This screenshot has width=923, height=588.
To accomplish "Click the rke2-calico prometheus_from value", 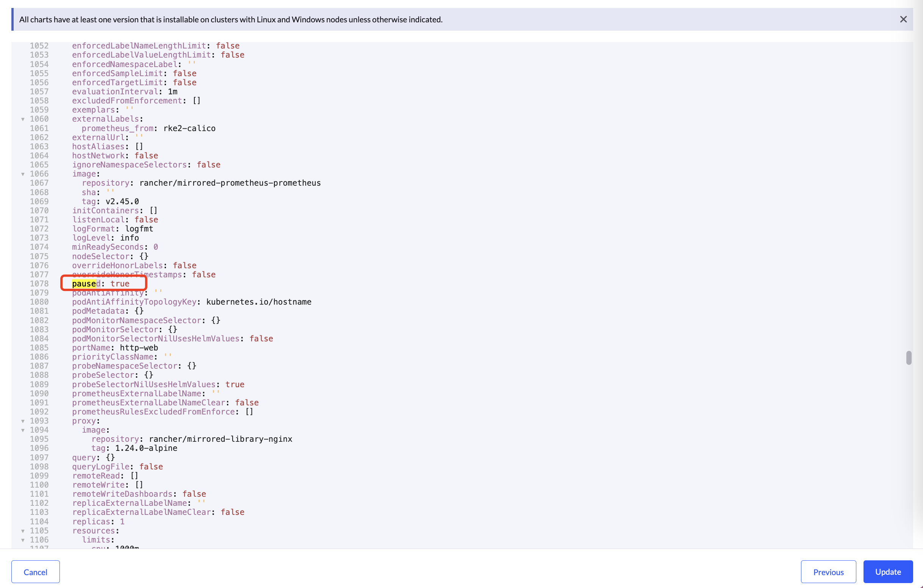I will pyautogui.click(x=189, y=128).
